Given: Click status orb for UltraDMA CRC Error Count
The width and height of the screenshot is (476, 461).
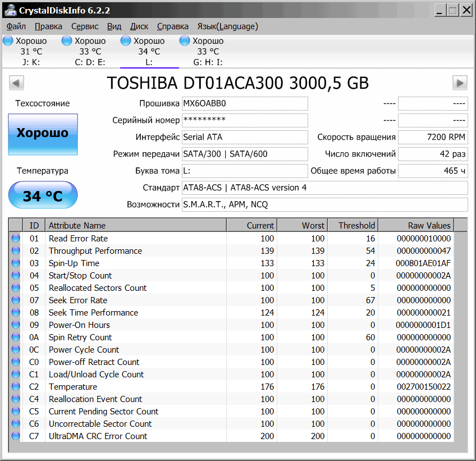Looking at the screenshot, I should (x=15, y=436).
